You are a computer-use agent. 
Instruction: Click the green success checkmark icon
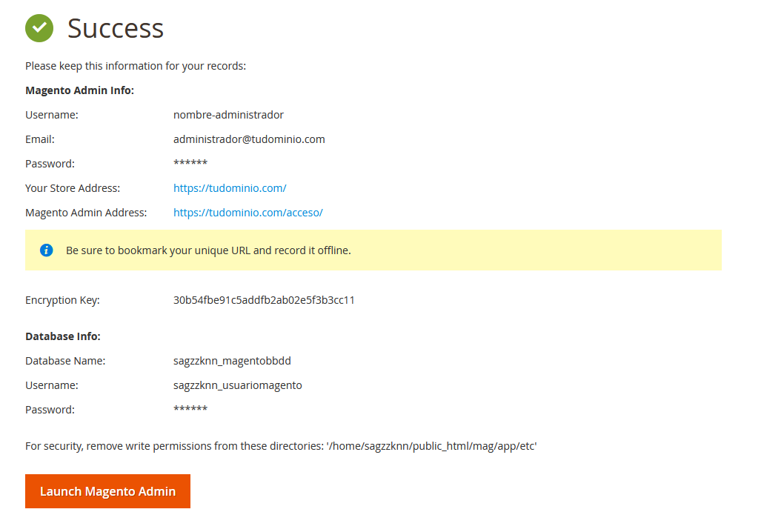pos(39,28)
